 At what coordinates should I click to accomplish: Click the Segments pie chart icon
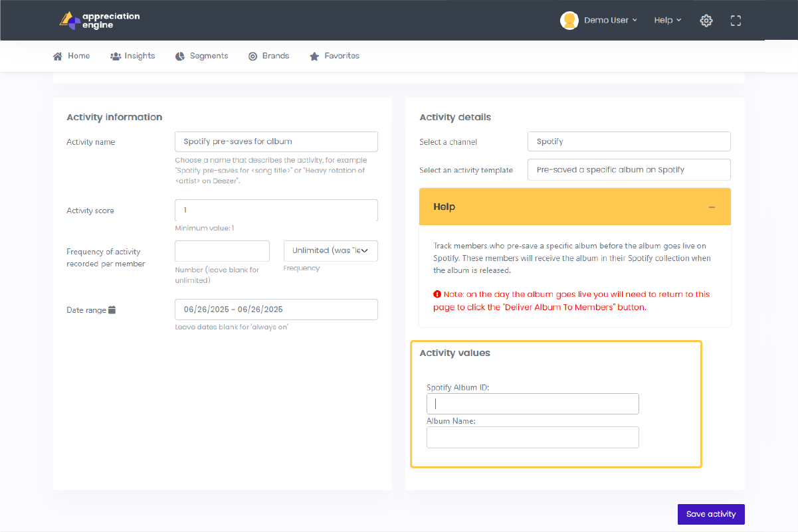180,56
